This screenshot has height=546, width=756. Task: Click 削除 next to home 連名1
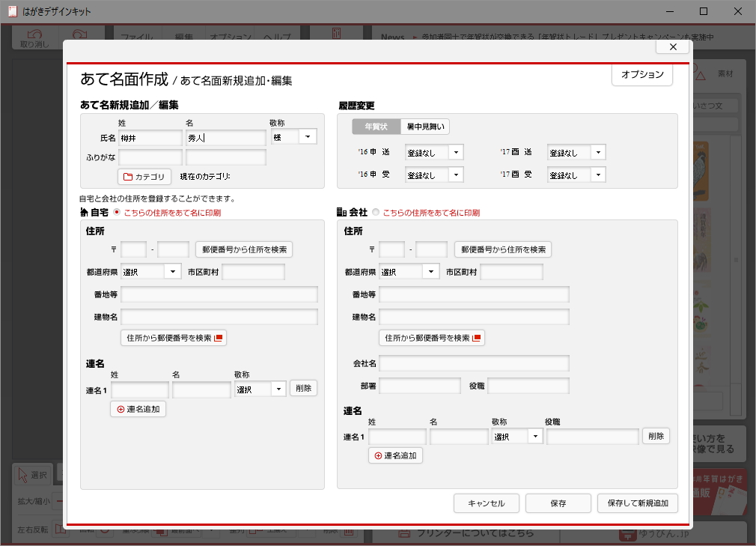[303, 388]
